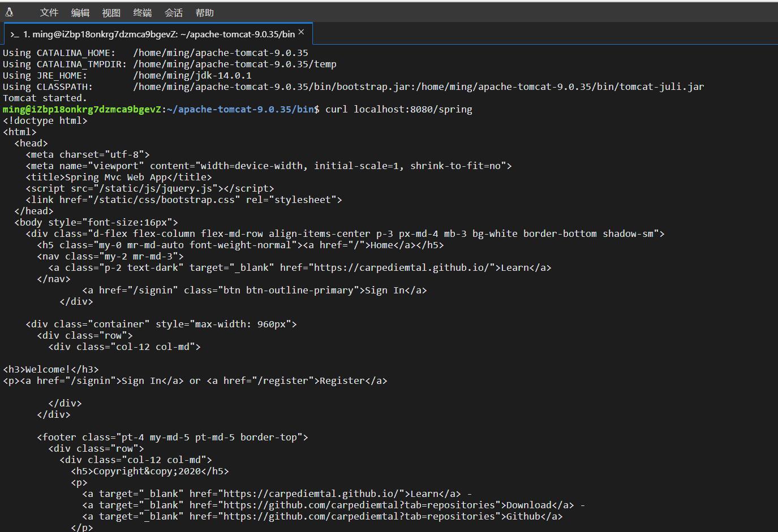778x532 pixels.
Task: Click the h5 line containing Home link
Action: (x=240, y=245)
